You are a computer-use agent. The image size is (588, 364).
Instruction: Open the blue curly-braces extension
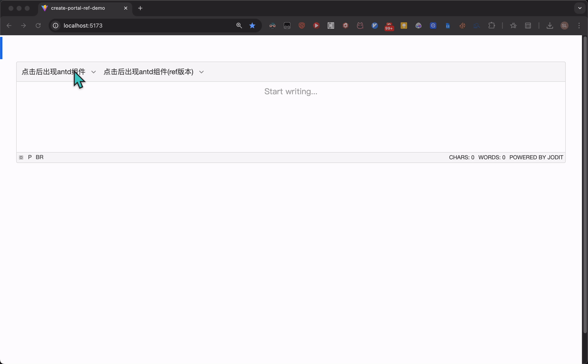[448, 26]
